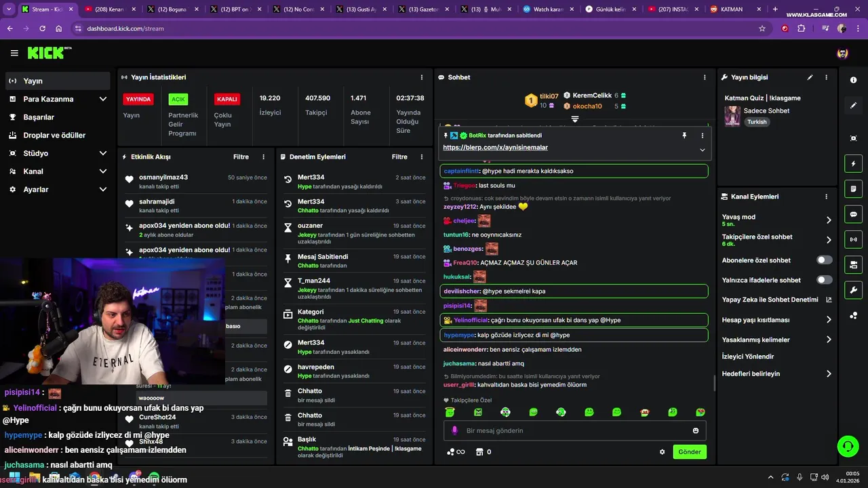Toggle the broadcast signal panel icon in the sidebar
This screenshot has height=488, width=868.
(853, 239)
